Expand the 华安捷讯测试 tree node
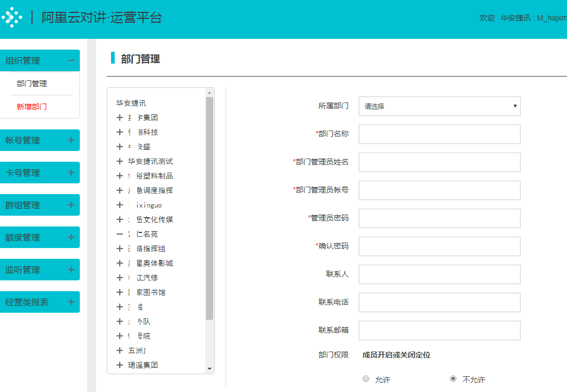 click(120, 161)
